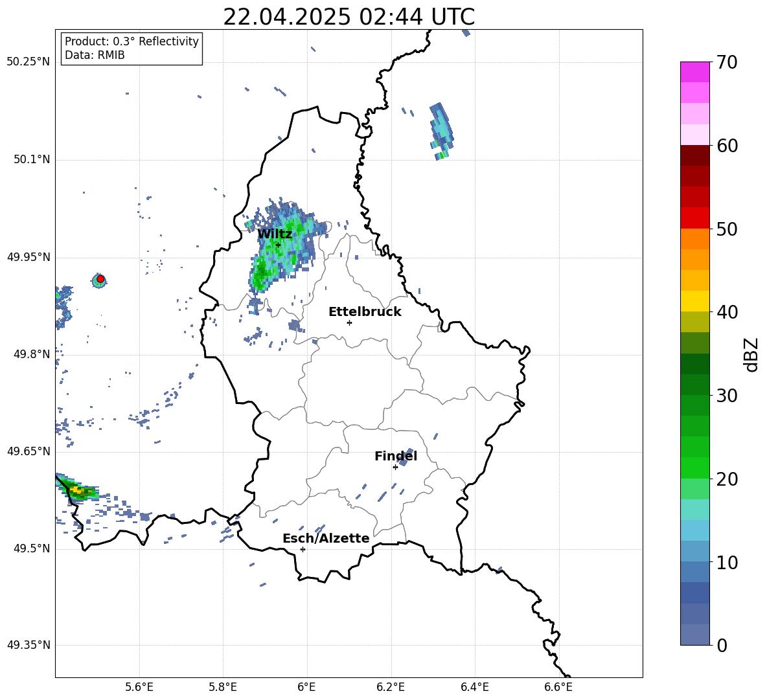Click the 50 value on the colorbar

pos(727,229)
